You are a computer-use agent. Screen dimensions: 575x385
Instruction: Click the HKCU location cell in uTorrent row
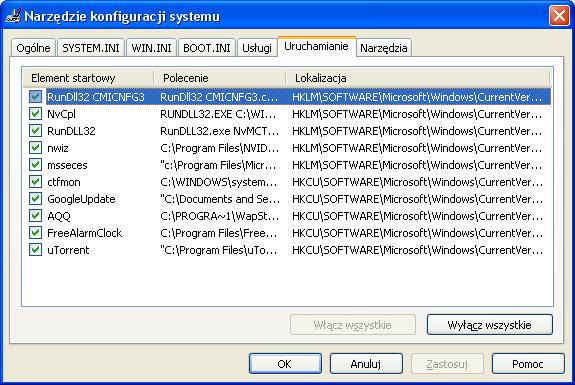click(417, 250)
